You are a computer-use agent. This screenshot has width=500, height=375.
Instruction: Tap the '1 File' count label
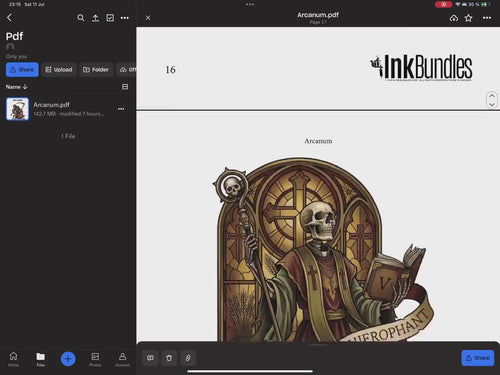point(68,136)
